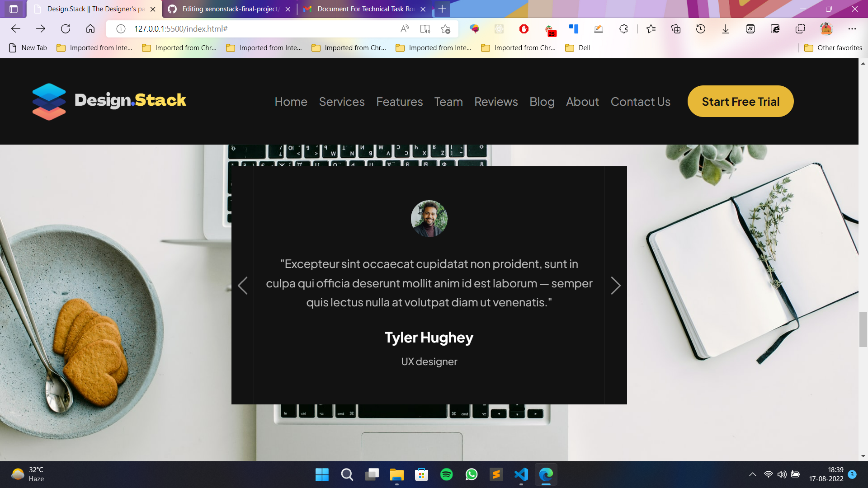
Task: Click the page vertical scrollbar thumb
Action: coord(863,329)
